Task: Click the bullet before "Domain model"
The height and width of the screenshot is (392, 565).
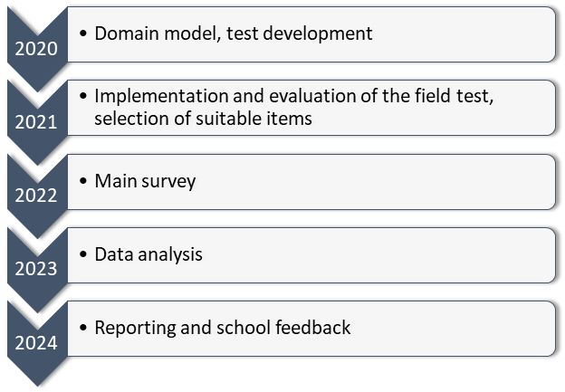Action: (x=84, y=34)
